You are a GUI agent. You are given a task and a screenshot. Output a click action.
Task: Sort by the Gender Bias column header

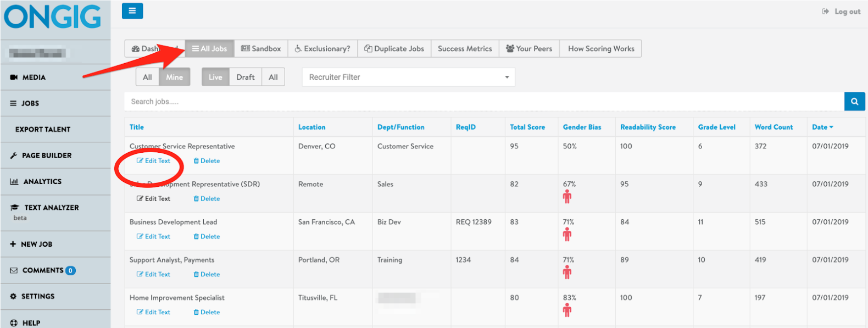(x=582, y=127)
